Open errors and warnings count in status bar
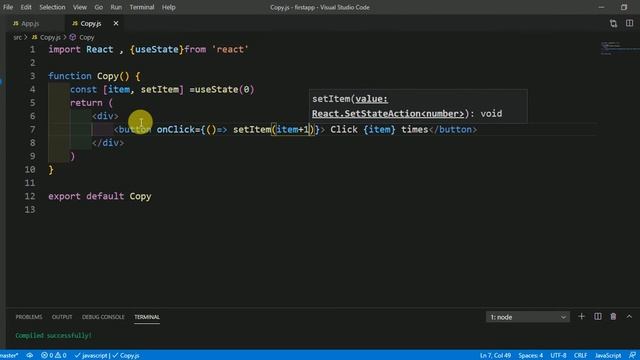Image resolution: width=640 pixels, height=360 pixels. pyautogui.click(x=53, y=355)
